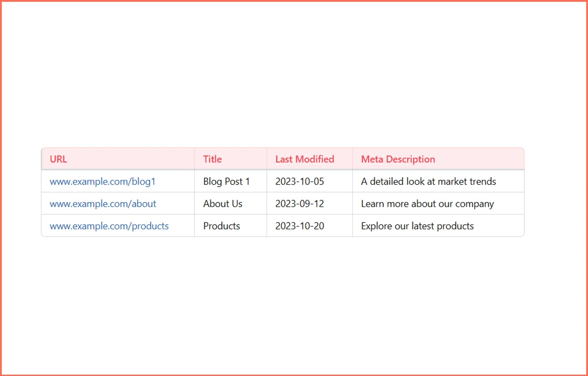
Task: Click the Title column header
Action: point(212,159)
